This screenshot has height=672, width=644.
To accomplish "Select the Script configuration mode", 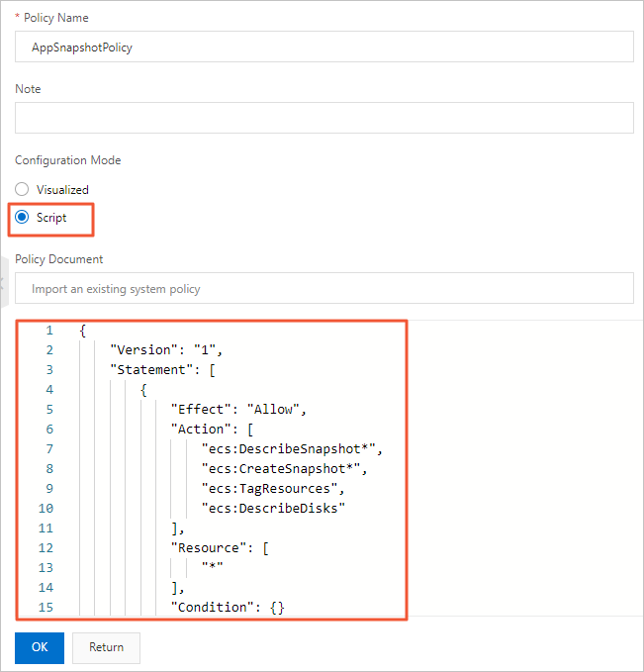I will (23, 218).
